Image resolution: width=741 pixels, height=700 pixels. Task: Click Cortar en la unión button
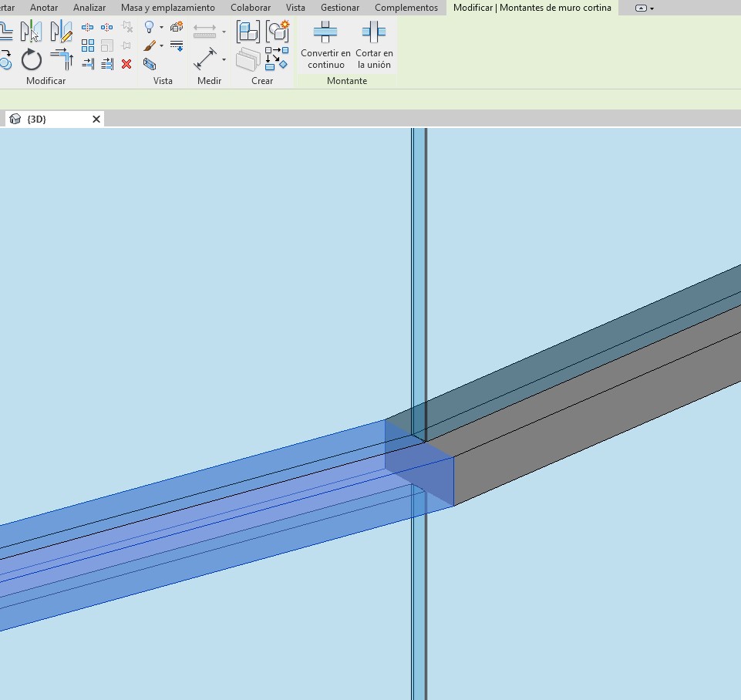374,45
